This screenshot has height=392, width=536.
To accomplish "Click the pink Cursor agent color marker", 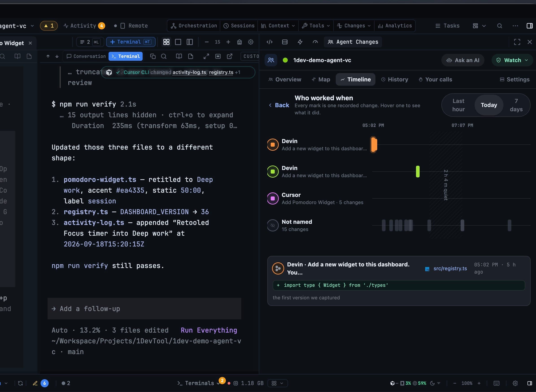I will coord(273,199).
